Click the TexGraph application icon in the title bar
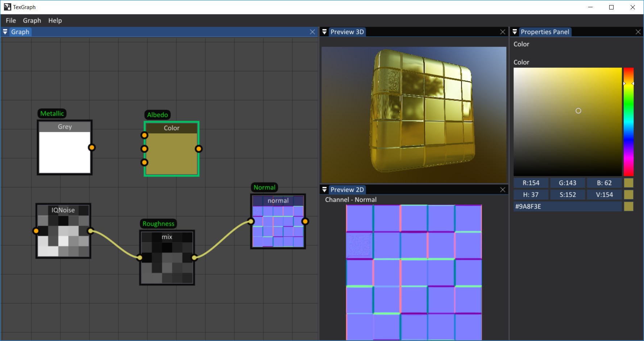Screen dimensions: 644x341 (8, 7)
